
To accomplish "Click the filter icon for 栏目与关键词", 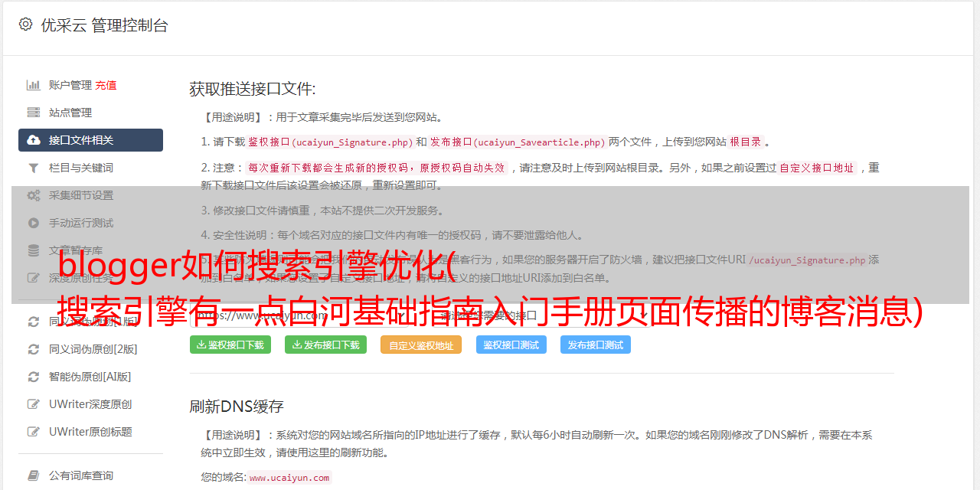I will (34, 168).
